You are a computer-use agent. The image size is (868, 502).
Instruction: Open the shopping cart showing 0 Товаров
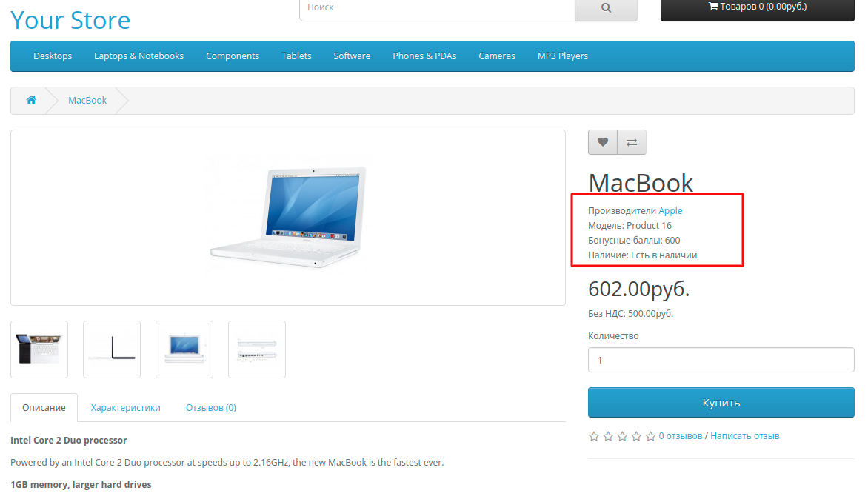pyautogui.click(x=755, y=10)
